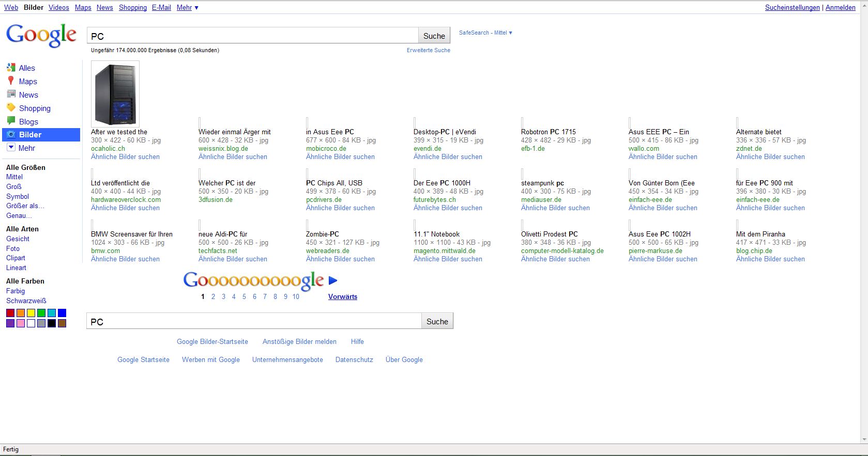Viewport: 868px width, 456px height.
Task: Open Google Bilder-Startseite link
Action: click(x=212, y=341)
